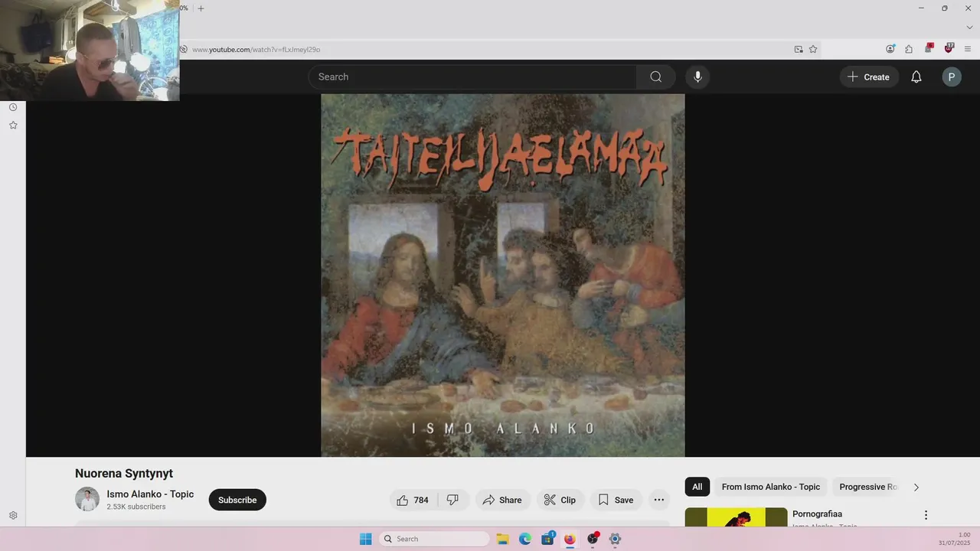Open Ismo Alanko - Topic channel avatar
The width and height of the screenshot is (980, 551).
tap(87, 499)
